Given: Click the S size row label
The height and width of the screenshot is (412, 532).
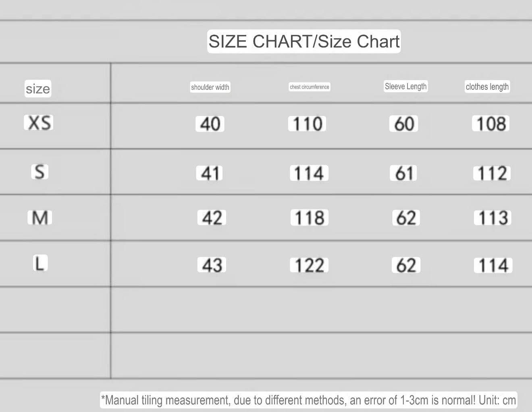Looking at the screenshot, I should (39, 172).
